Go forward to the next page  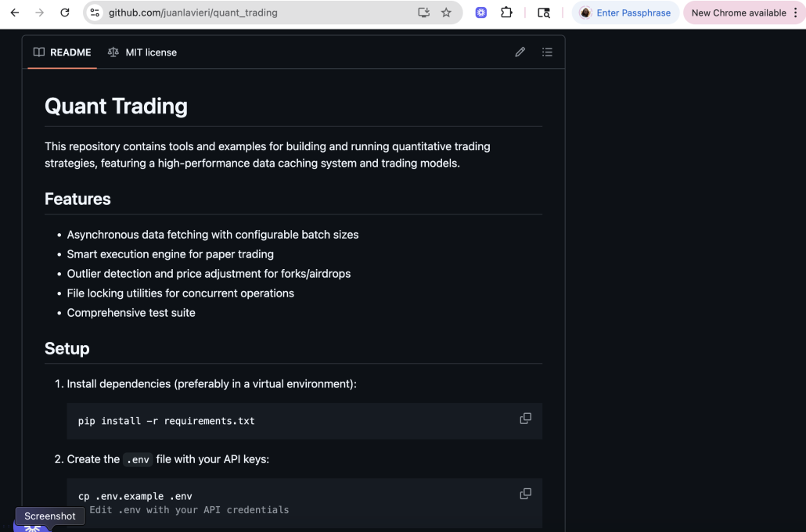tap(40, 13)
